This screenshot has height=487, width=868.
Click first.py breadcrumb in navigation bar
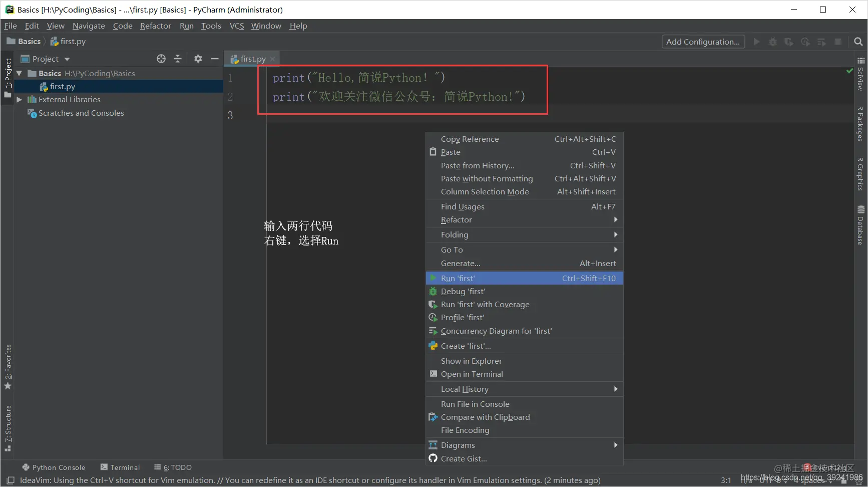tap(68, 42)
